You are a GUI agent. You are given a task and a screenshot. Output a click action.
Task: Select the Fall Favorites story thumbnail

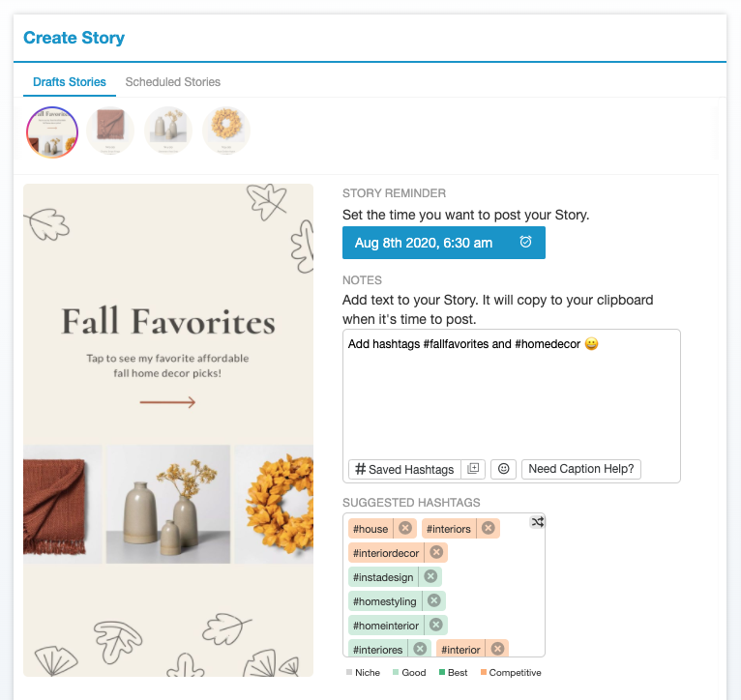point(52,131)
